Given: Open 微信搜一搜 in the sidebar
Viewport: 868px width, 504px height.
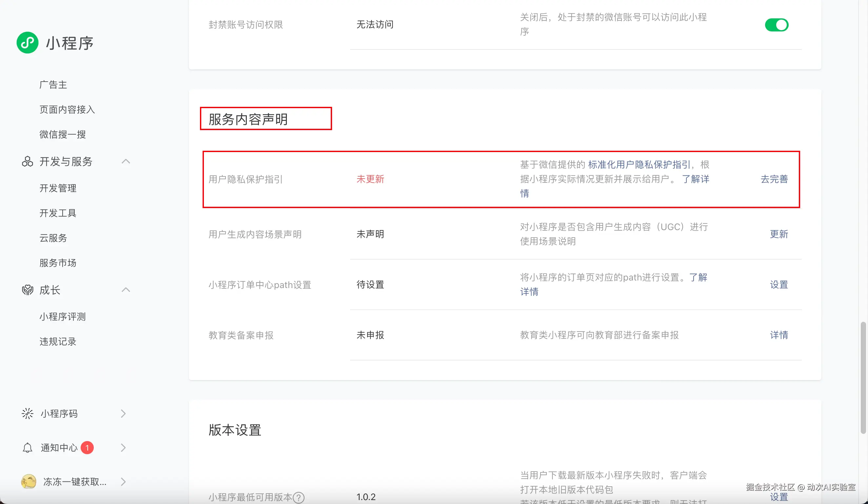Looking at the screenshot, I should pyautogui.click(x=62, y=134).
